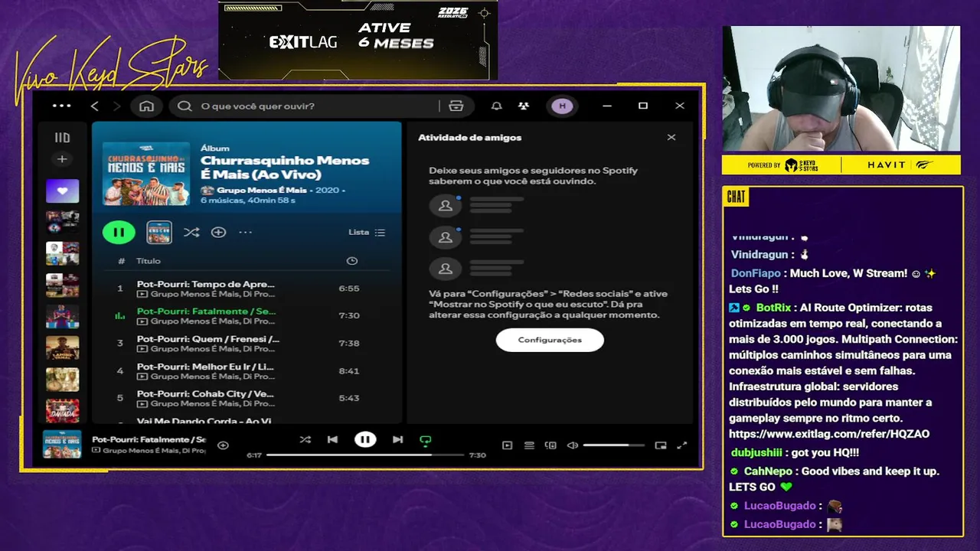Open the last sidebar playlist thumbnail 'Dançada'

click(62, 411)
